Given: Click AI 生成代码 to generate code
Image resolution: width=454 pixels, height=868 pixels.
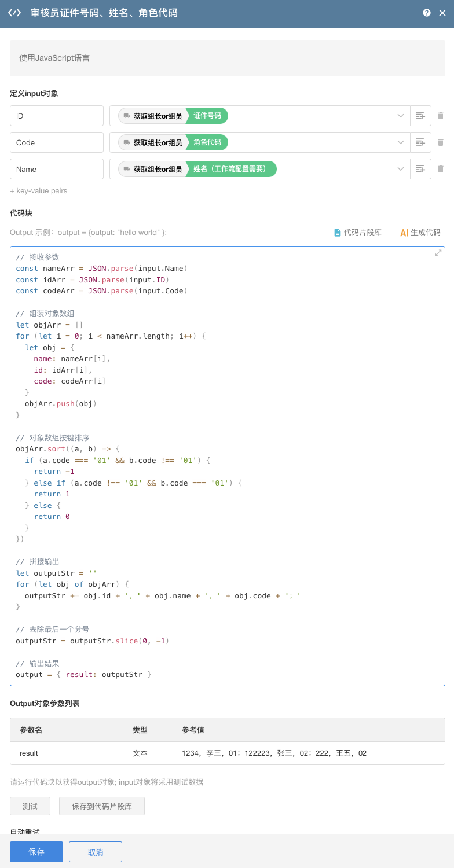Looking at the screenshot, I should [x=420, y=233].
